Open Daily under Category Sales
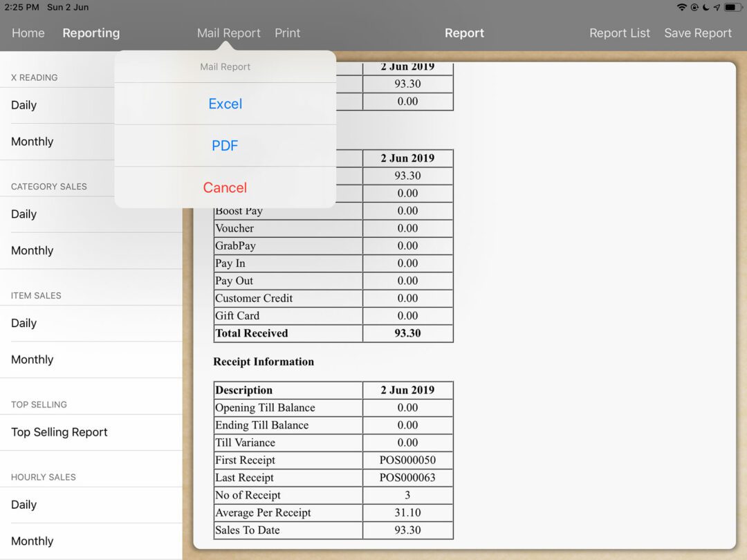This screenshot has width=747, height=560. [x=24, y=214]
